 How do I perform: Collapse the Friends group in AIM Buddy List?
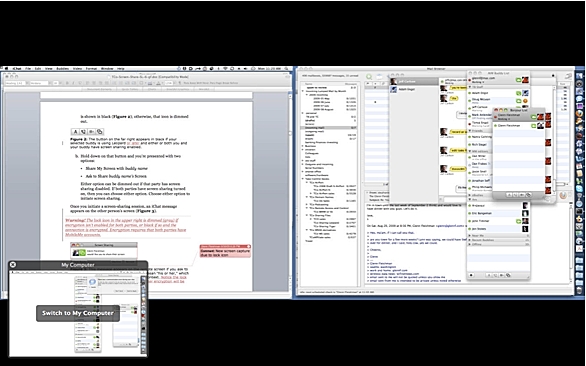(470, 131)
